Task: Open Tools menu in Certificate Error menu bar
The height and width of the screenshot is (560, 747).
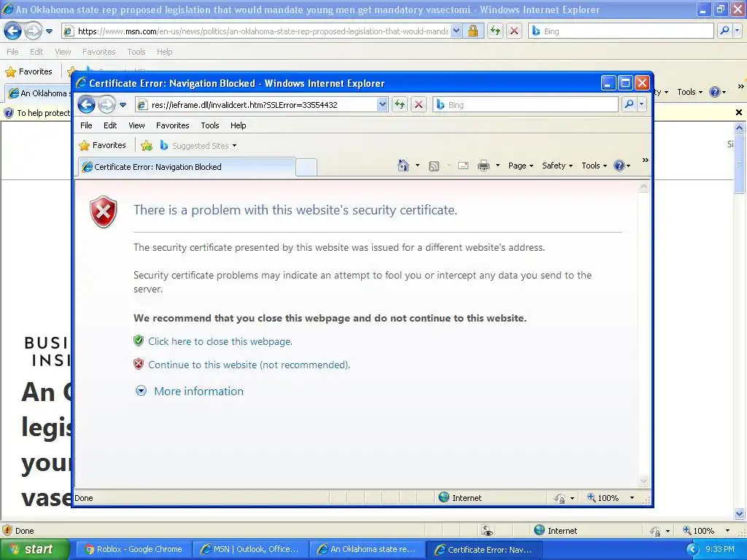Action: (x=210, y=125)
